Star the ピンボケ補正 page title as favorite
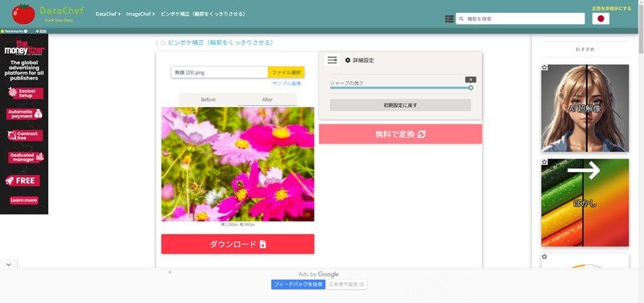Screen dimensions: 644x303 [x=163, y=43]
